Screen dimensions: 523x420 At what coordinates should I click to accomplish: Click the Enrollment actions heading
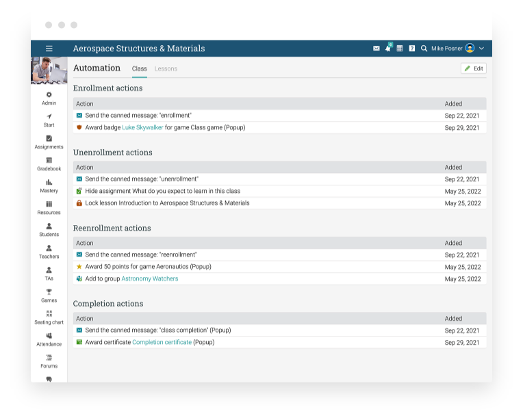(107, 88)
